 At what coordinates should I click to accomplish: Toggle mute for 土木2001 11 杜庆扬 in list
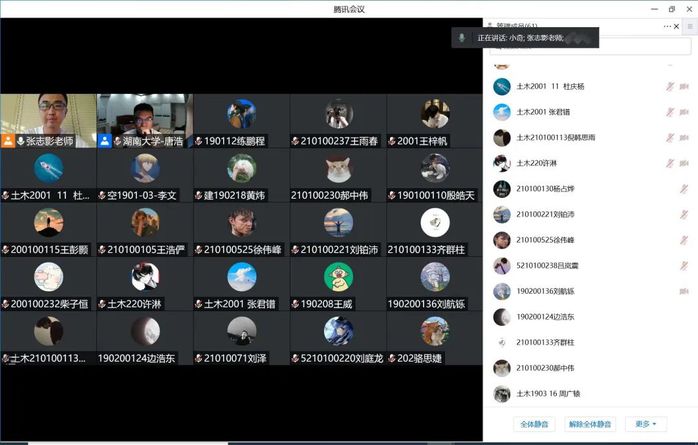(671, 87)
